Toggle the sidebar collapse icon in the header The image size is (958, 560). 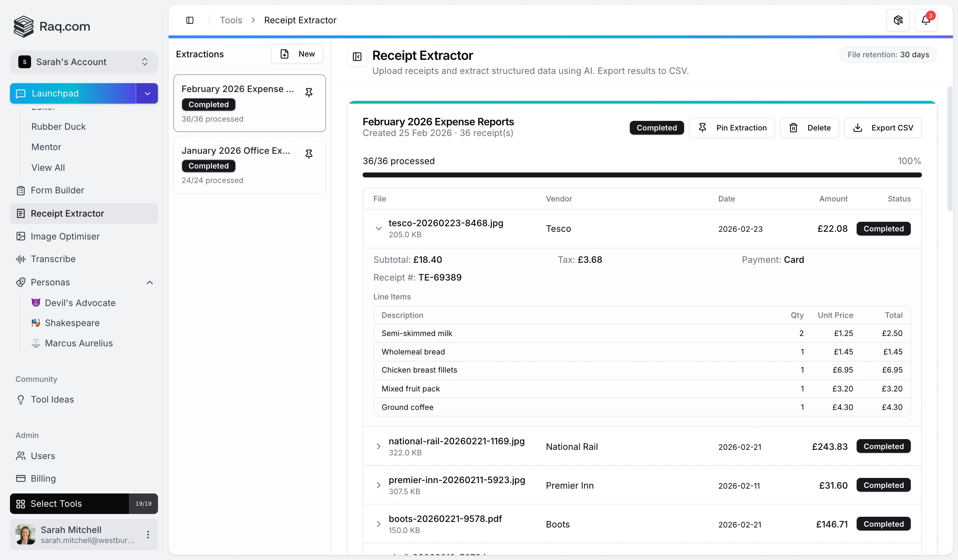pyautogui.click(x=190, y=20)
